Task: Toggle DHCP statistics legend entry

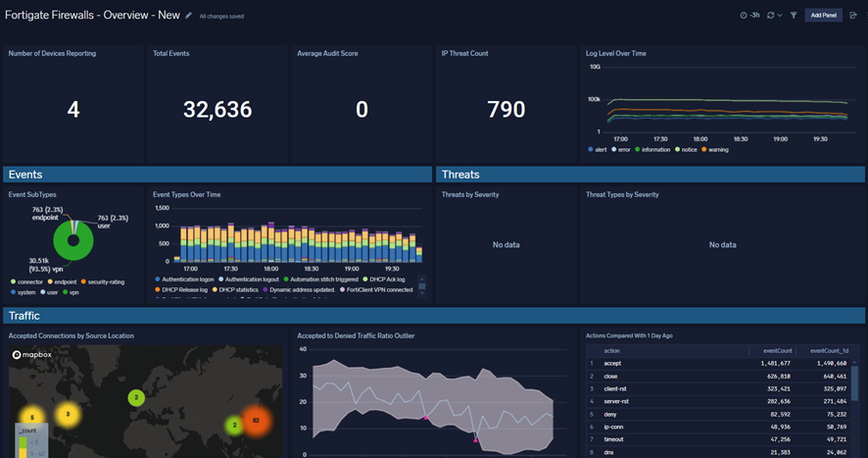Action: pyautogui.click(x=235, y=290)
